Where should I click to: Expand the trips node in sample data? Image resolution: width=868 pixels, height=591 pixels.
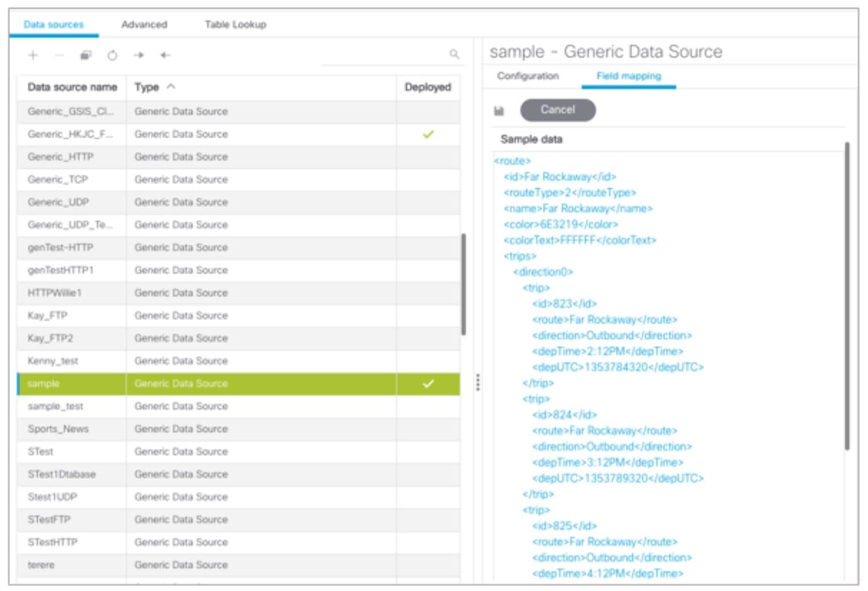(x=519, y=256)
